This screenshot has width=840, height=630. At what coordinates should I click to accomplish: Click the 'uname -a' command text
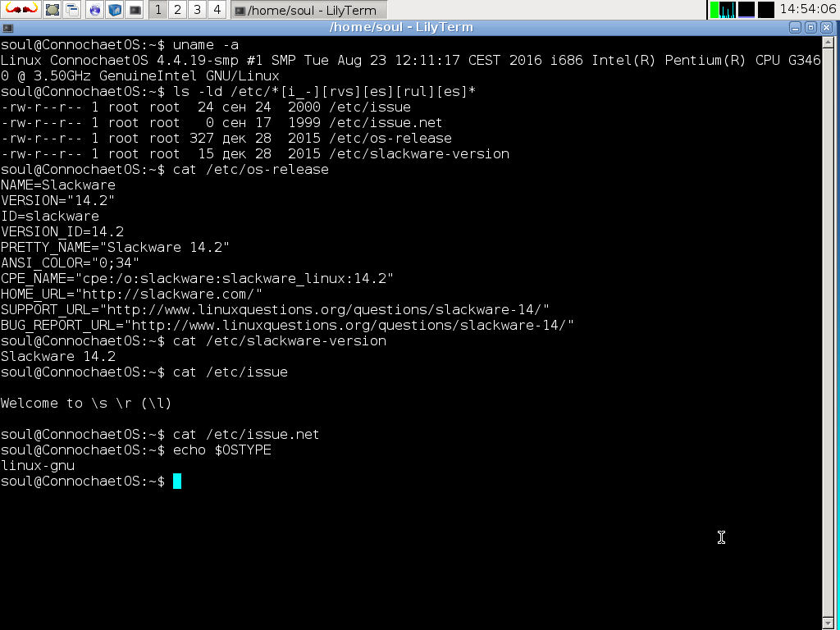pyautogui.click(x=206, y=45)
